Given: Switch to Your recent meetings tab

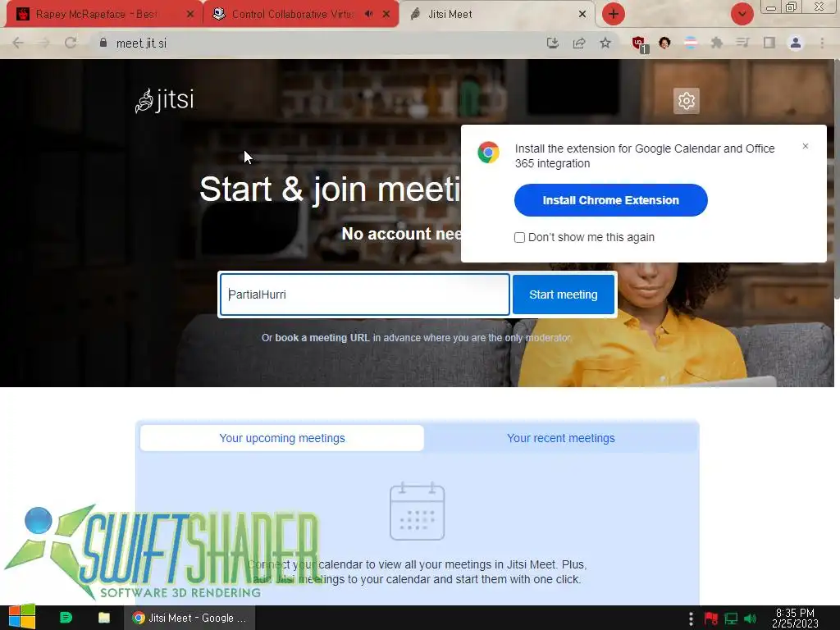Looking at the screenshot, I should (x=561, y=438).
